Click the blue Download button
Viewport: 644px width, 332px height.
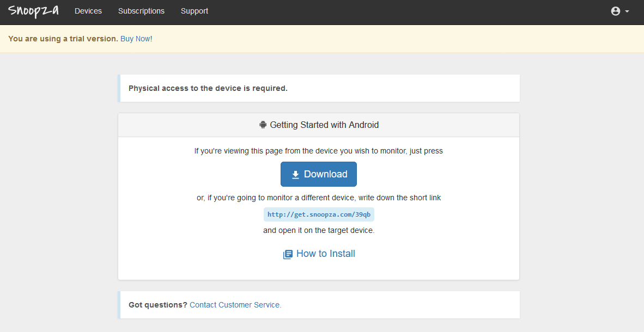[319, 174]
